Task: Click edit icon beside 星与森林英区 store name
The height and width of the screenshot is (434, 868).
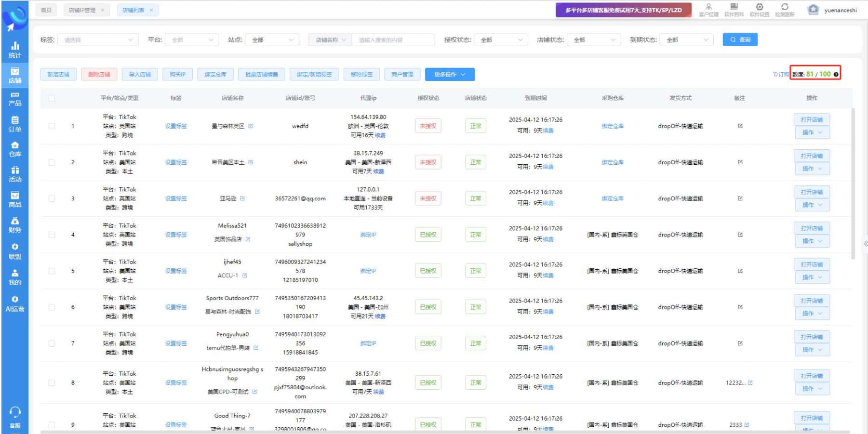Action: [251, 126]
